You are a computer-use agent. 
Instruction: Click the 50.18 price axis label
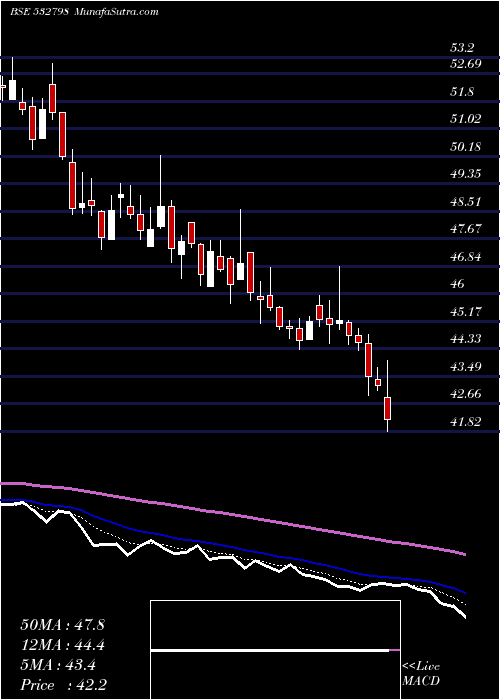(466, 147)
